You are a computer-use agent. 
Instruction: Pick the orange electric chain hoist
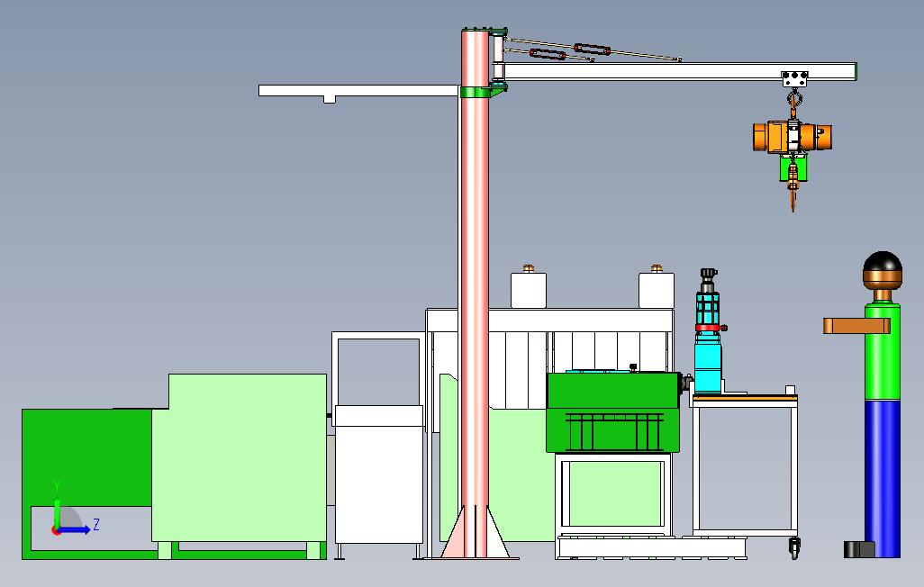793,136
